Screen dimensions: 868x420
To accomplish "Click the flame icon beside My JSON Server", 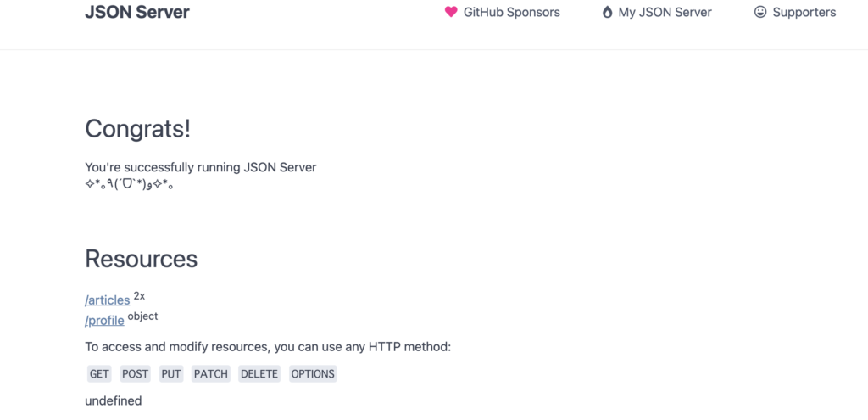I will pos(607,12).
